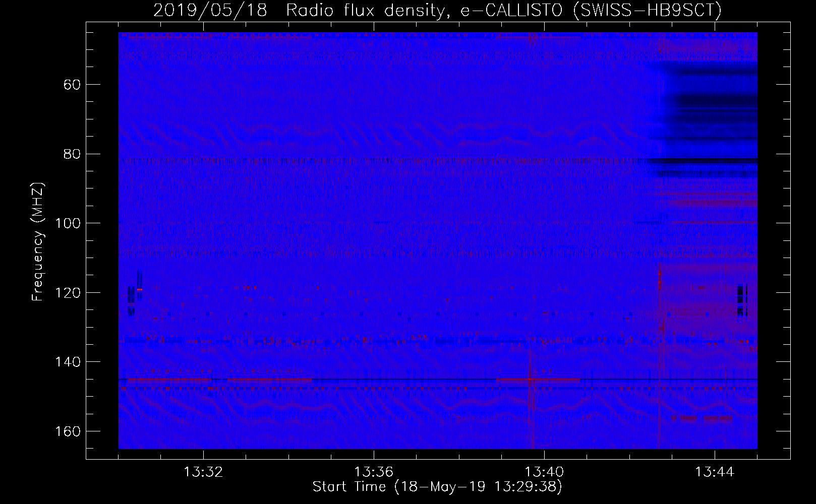Click the 13:44 time tick label
Screen dimensions: 816x504
click(715, 472)
